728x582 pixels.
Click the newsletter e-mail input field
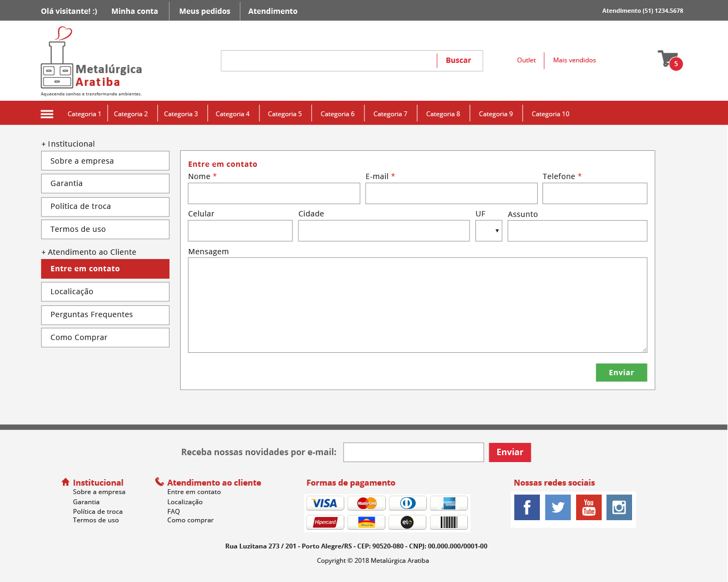pyautogui.click(x=413, y=452)
